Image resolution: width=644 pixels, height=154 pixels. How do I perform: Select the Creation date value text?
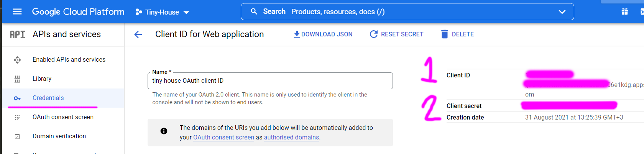574,117
